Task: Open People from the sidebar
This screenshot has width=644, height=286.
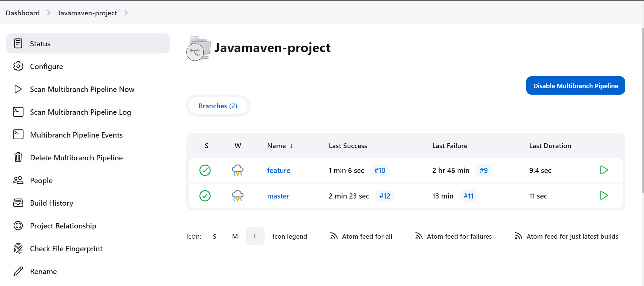Action: point(88,180)
